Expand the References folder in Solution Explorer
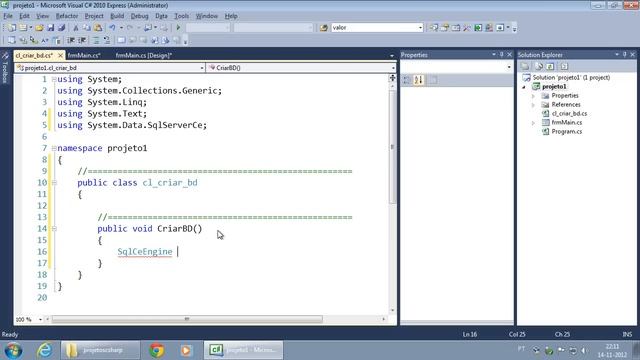Viewport: 640px width, 360px height. 533,104
